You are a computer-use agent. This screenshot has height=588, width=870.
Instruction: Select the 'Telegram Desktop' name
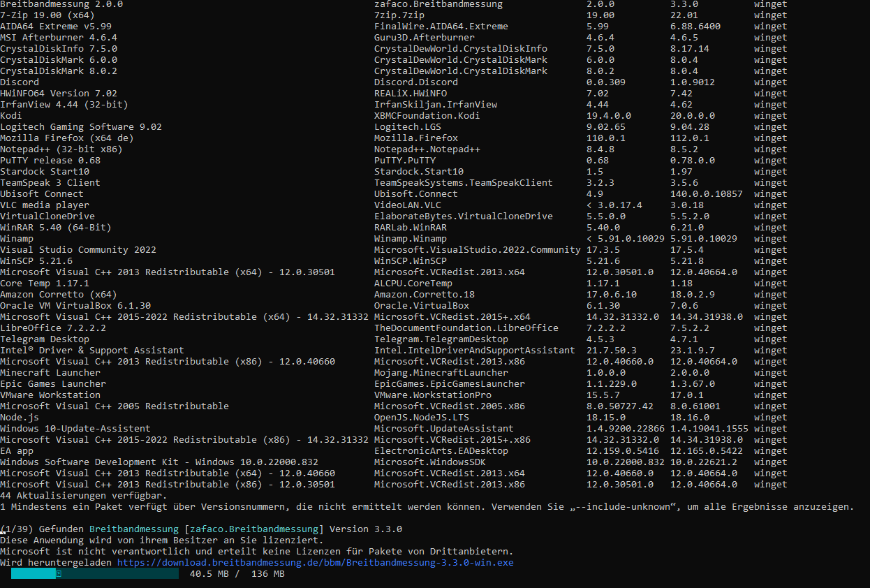click(45, 339)
